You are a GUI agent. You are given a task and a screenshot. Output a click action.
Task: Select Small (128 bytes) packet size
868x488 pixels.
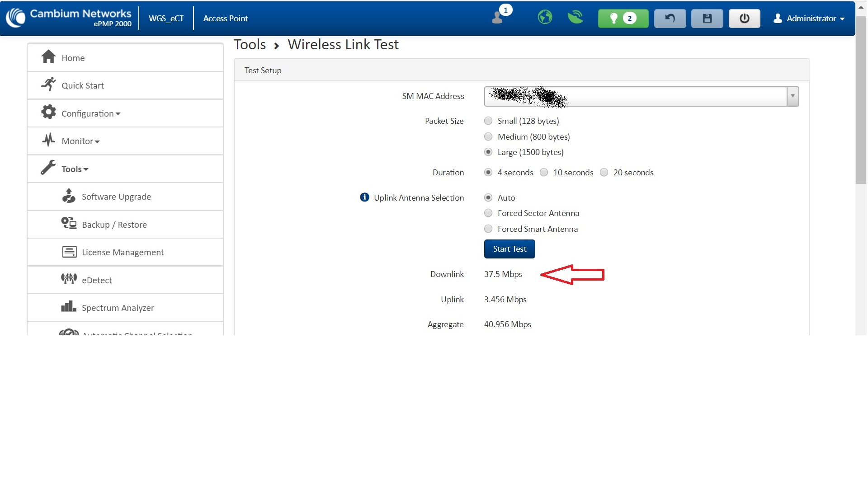click(x=488, y=121)
